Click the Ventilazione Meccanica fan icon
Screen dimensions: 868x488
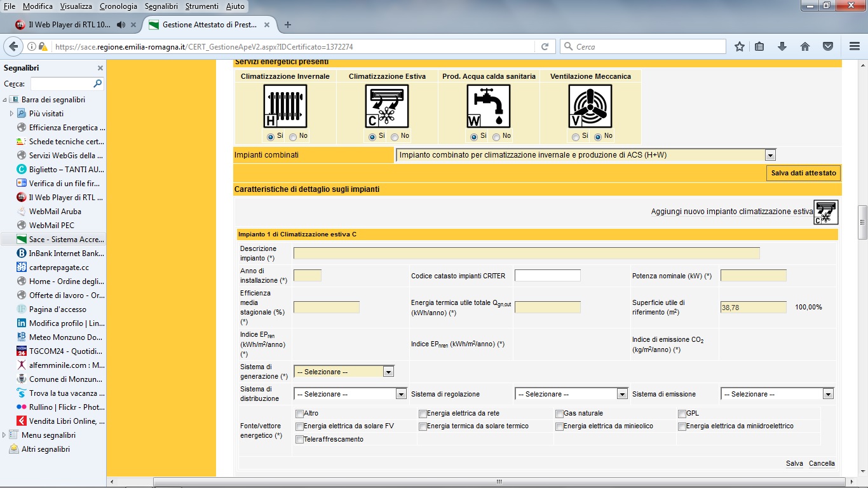tap(590, 106)
